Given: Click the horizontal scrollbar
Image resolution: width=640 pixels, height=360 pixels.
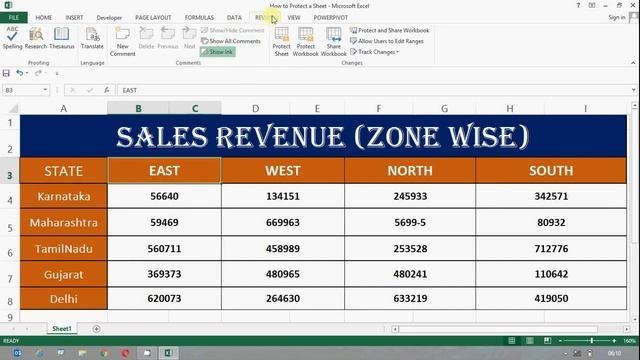Looking at the screenshot, I should (498, 329).
